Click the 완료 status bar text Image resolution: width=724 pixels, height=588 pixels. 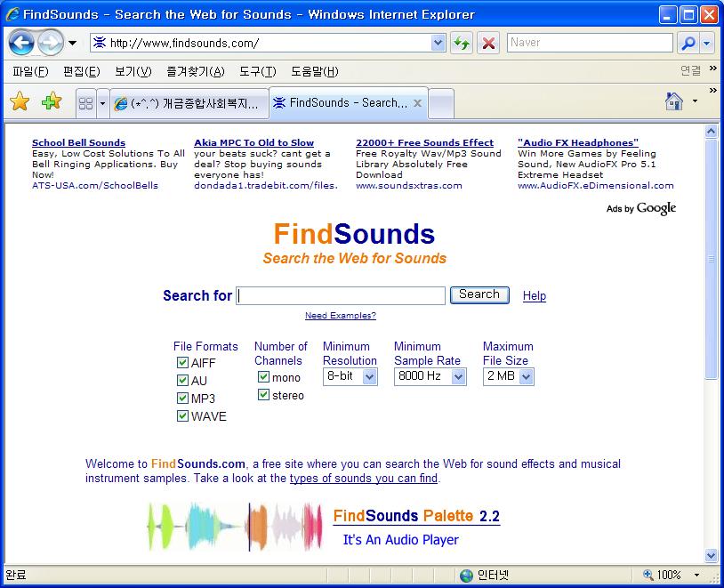point(16,575)
